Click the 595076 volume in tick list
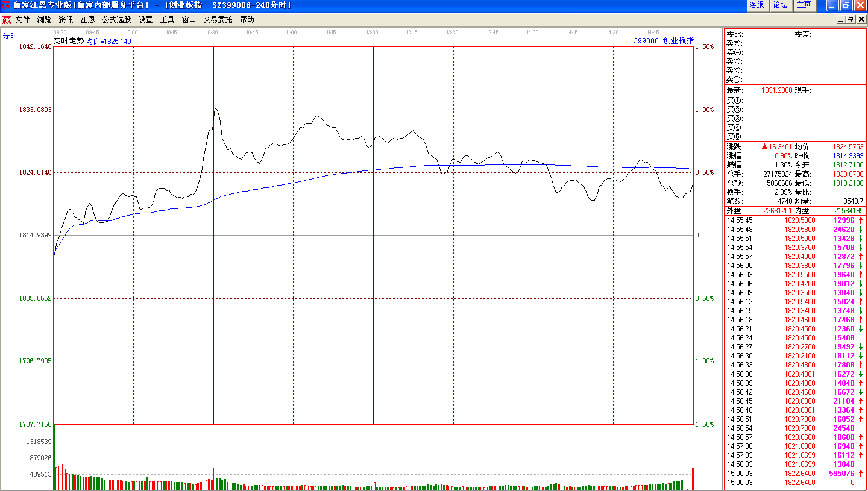868x491 pixels. click(841, 474)
